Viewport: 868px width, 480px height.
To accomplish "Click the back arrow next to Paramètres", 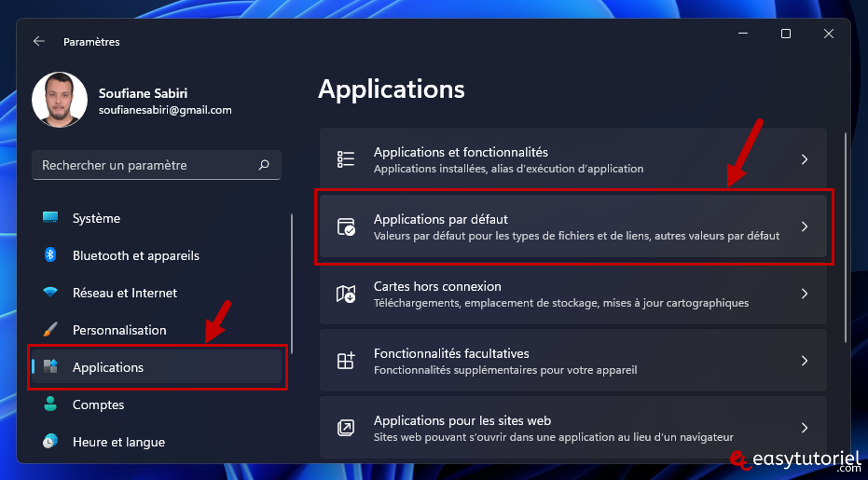I will 39,42.
